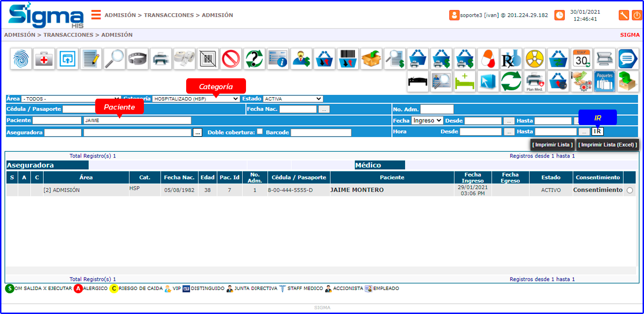Open the orange hamburger menu
644x314 pixels.
click(x=96, y=15)
